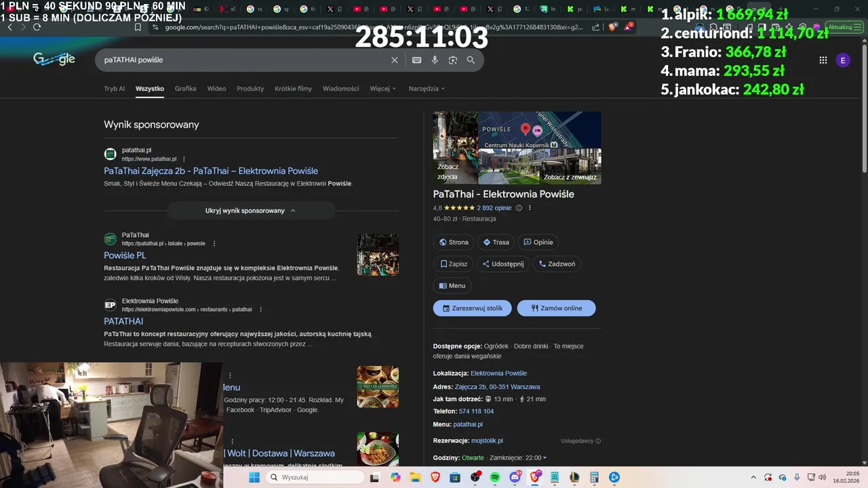Submit search with the magnifying glass icon
This screenshot has width=868, height=488.
(x=471, y=60)
